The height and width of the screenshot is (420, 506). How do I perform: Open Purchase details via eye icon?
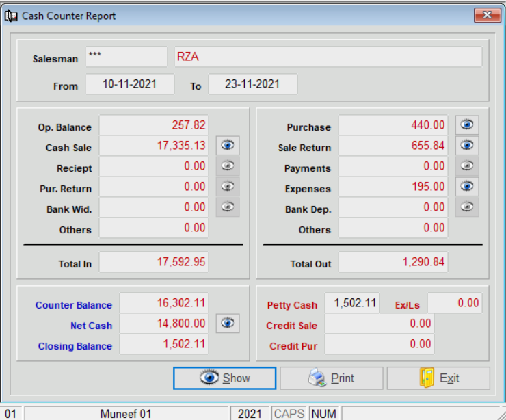pyautogui.click(x=467, y=125)
